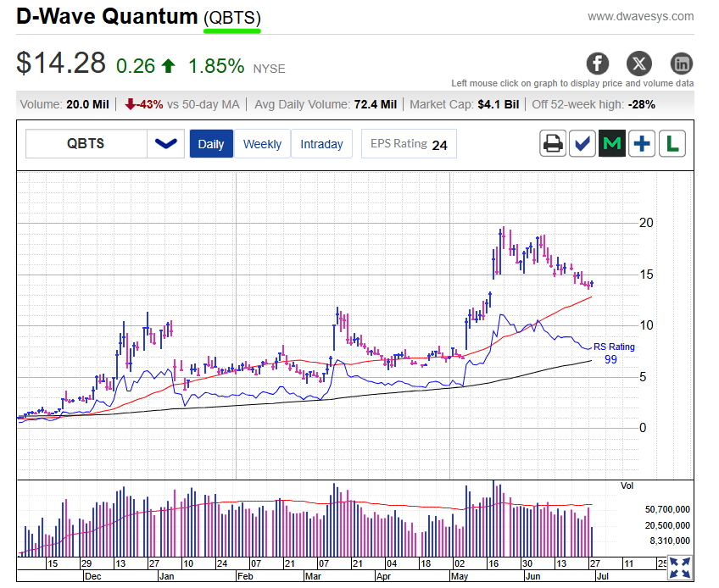This screenshot has height=588, width=719.
Task: Click the blue plus icon button
Action: pyautogui.click(x=642, y=144)
